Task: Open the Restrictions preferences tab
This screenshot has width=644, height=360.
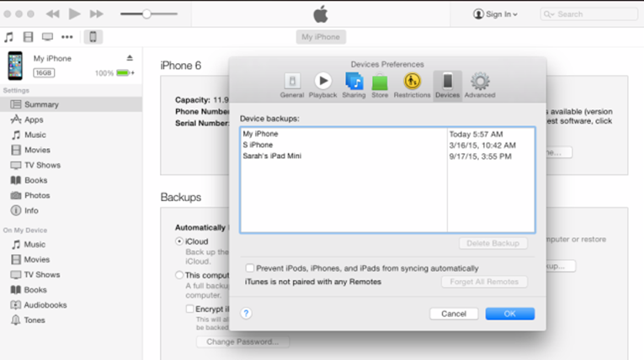Action: click(x=412, y=86)
